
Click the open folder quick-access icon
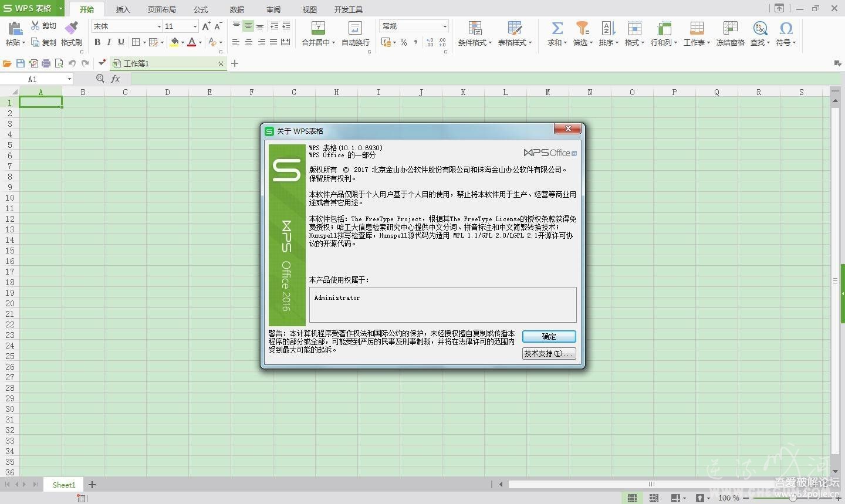7,63
